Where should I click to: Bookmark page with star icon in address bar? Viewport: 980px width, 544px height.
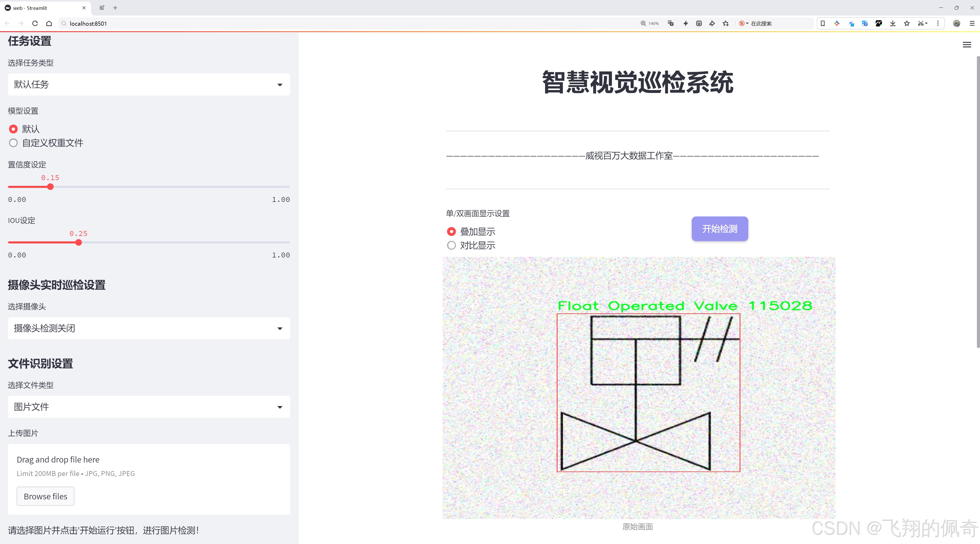tap(725, 24)
